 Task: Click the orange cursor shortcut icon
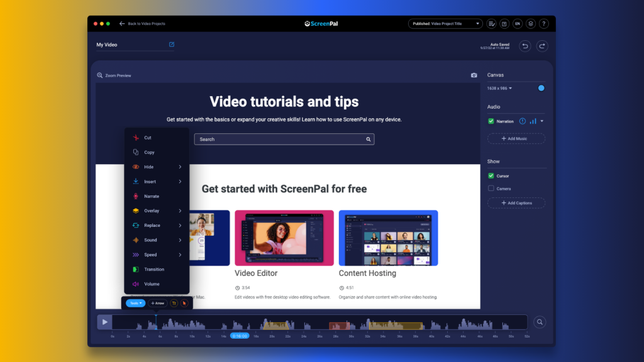pos(184,304)
